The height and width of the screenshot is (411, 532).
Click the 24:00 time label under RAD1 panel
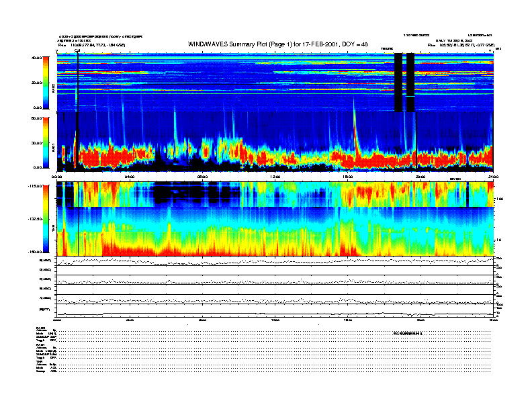(x=493, y=177)
